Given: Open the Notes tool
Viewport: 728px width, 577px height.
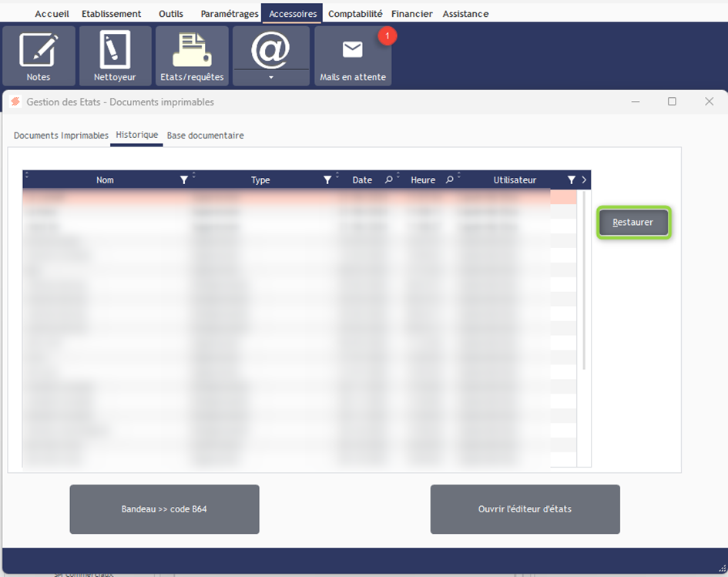Looking at the screenshot, I should (x=39, y=55).
